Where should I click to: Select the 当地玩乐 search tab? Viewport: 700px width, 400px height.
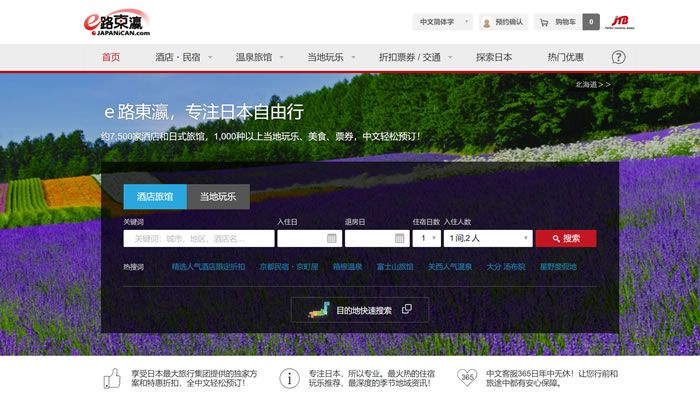[218, 197]
